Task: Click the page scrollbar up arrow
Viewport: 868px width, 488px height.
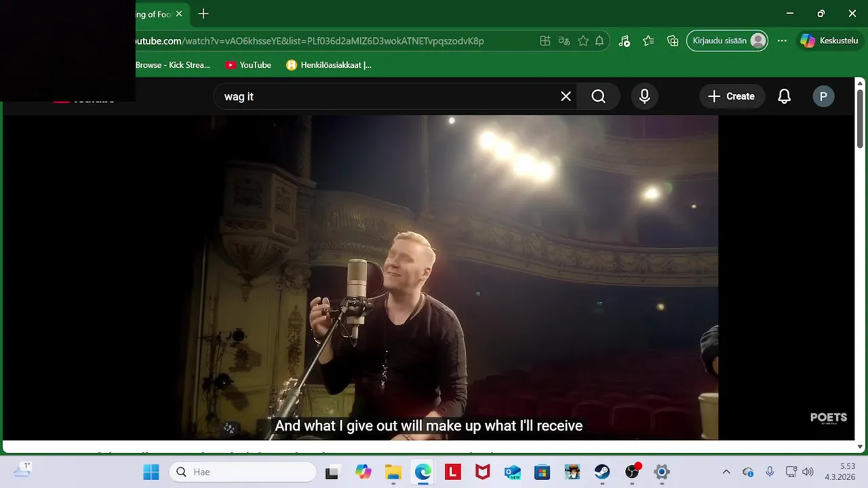Action: click(861, 84)
